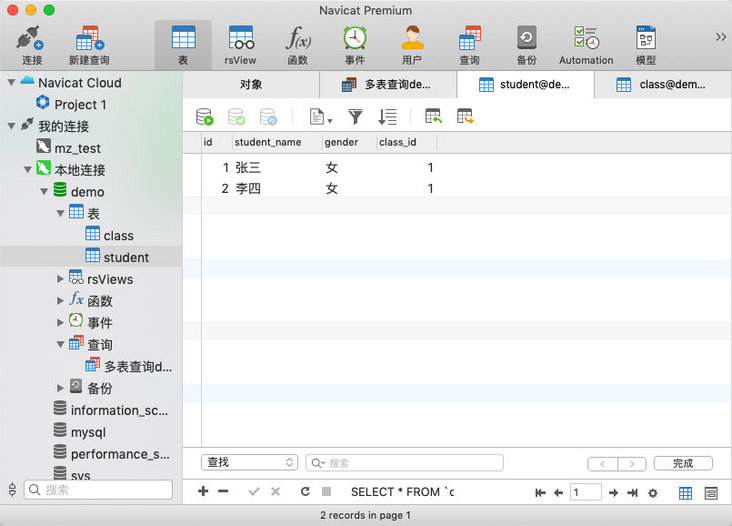The width and height of the screenshot is (732, 526).
Task: Open the Automation toolbar icon
Action: [586, 45]
